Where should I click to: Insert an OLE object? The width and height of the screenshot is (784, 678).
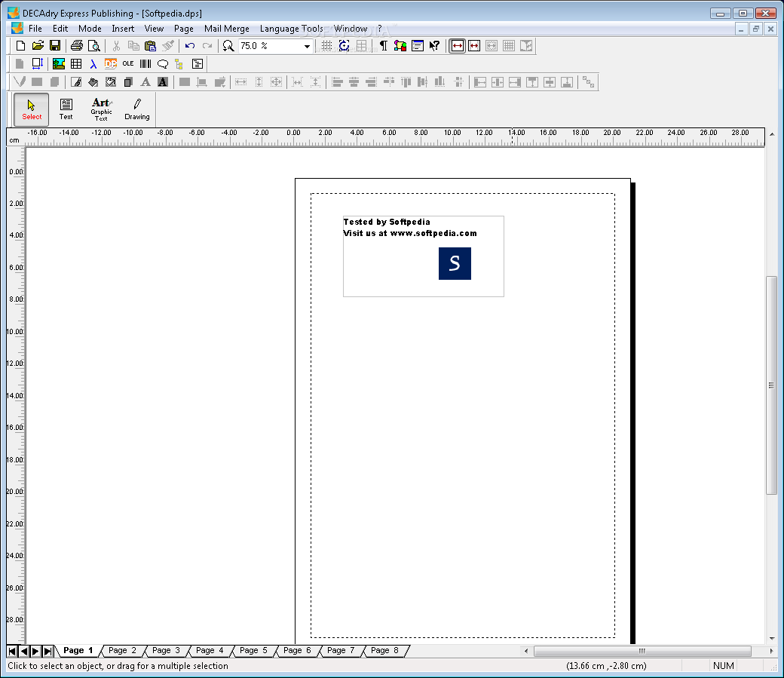tap(128, 64)
